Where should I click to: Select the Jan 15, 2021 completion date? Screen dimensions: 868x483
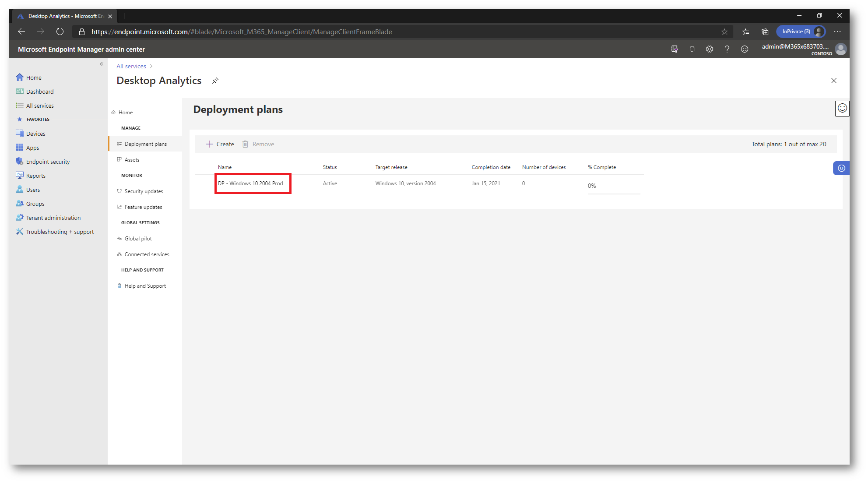tap(486, 183)
